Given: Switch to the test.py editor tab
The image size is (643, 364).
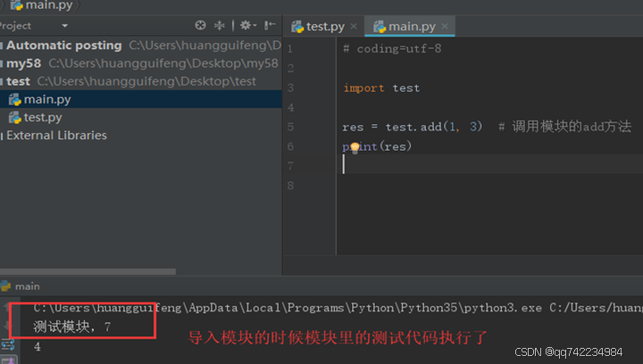Looking at the screenshot, I should coord(324,27).
